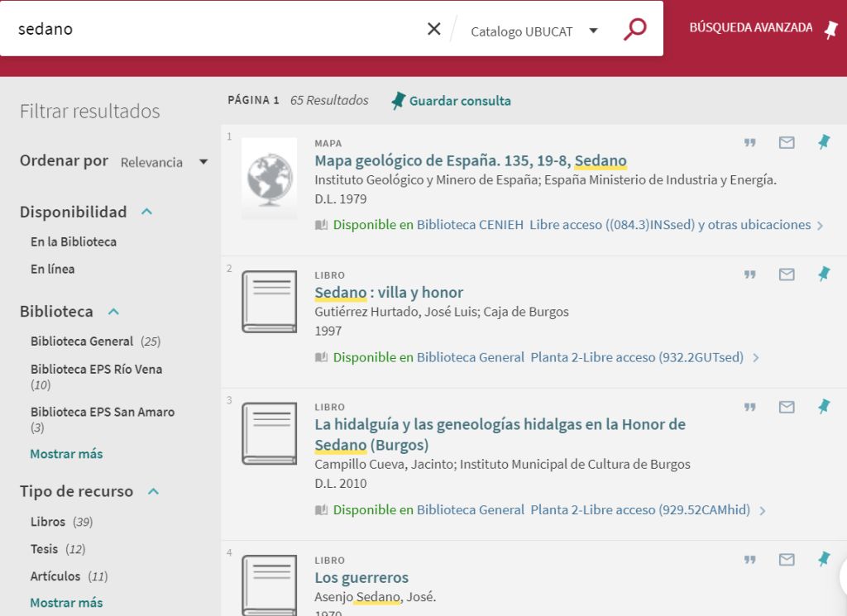Focus the search field containing sedano

click(x=216, y=29)
